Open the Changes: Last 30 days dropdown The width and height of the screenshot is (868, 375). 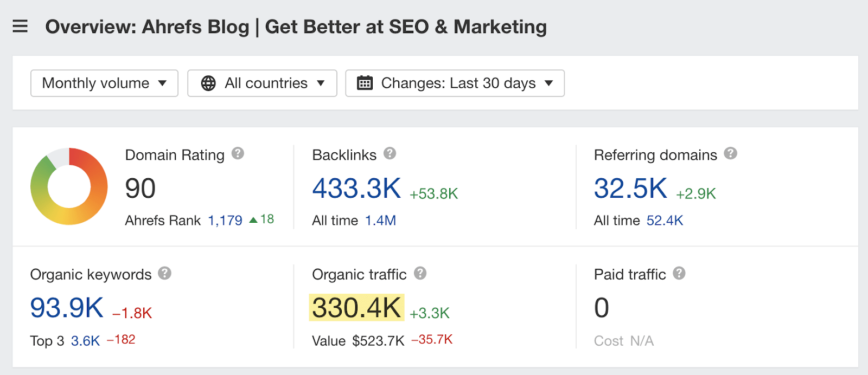[455, 83]
